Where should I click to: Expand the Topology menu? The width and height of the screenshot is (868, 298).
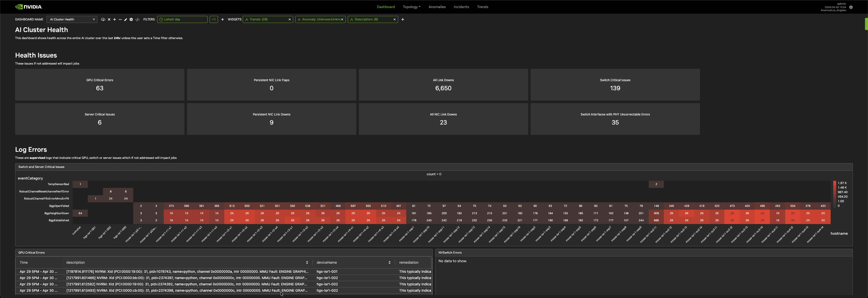(x=412, y=7)
